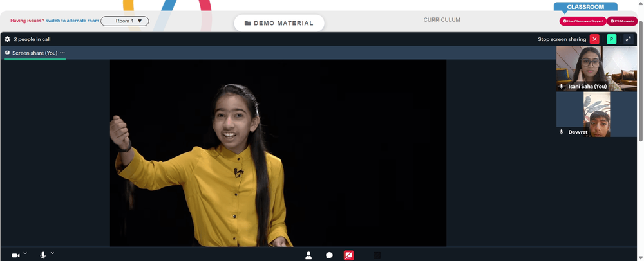The image size is (644, 261).
Task: Open call settings gear icon
Action: pos(7,39)
